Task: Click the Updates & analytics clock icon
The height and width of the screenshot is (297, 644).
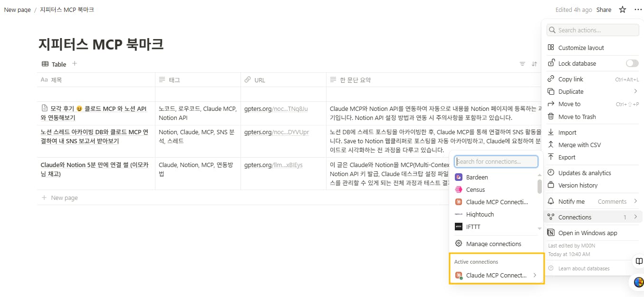Action: point(551,173)
